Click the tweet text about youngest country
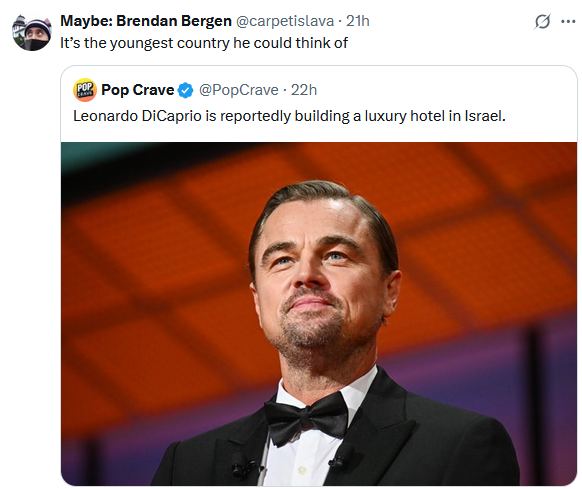Screen dimensions: 582x489 [204, 43]
